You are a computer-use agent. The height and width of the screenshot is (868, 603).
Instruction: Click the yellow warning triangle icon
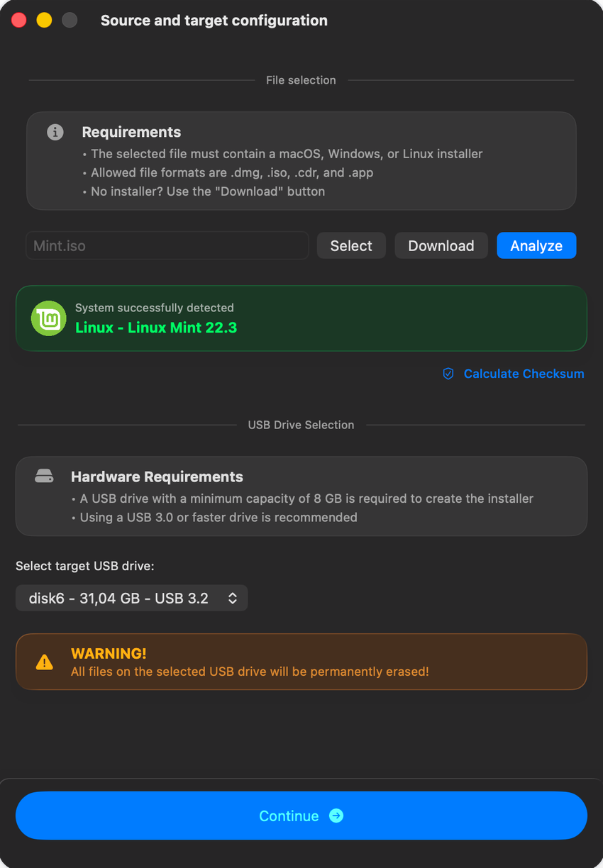(x=44, y=662)
